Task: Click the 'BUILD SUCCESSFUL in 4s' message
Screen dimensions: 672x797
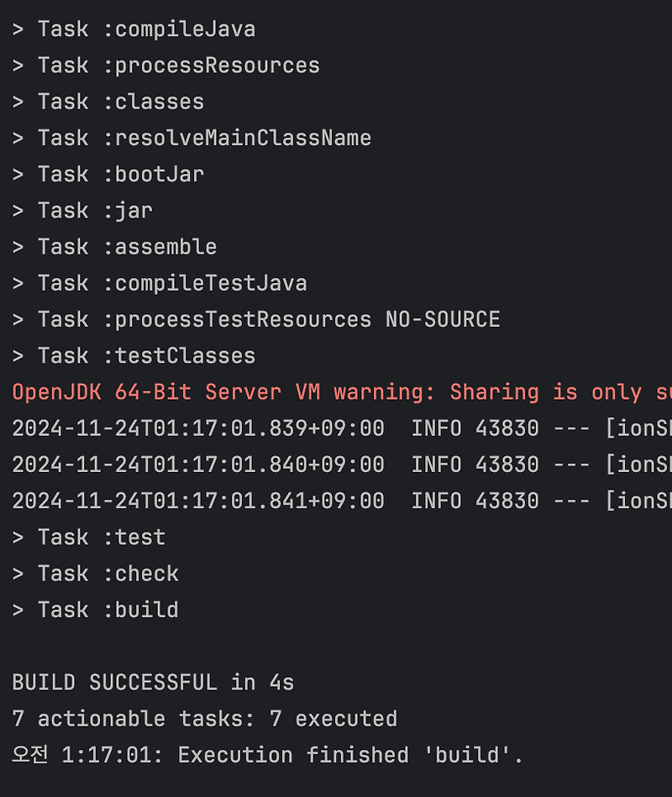Action: point(153,683)
